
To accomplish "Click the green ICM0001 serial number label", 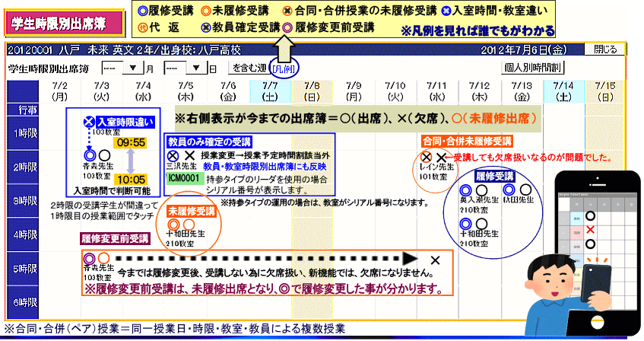I will (184, 179).
